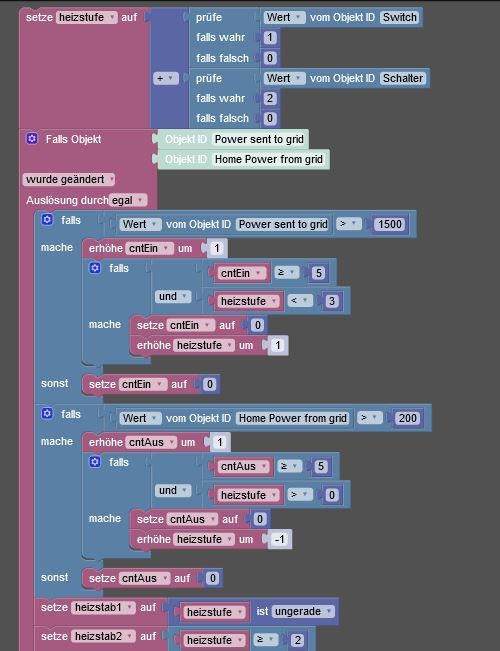500x651 pixels.
Task: Edit value 2 in heizstab2 comparison
Action: pyautogui.click(x=297, y=640)
